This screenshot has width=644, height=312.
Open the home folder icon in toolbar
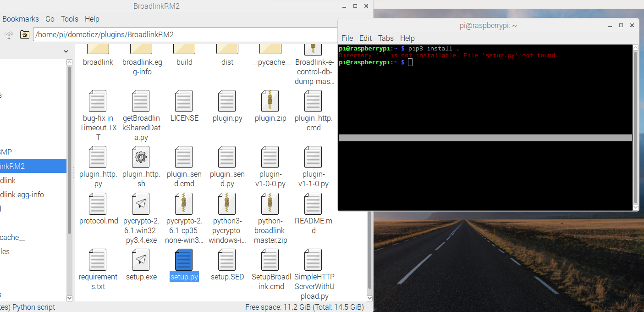tap(25, 34)
